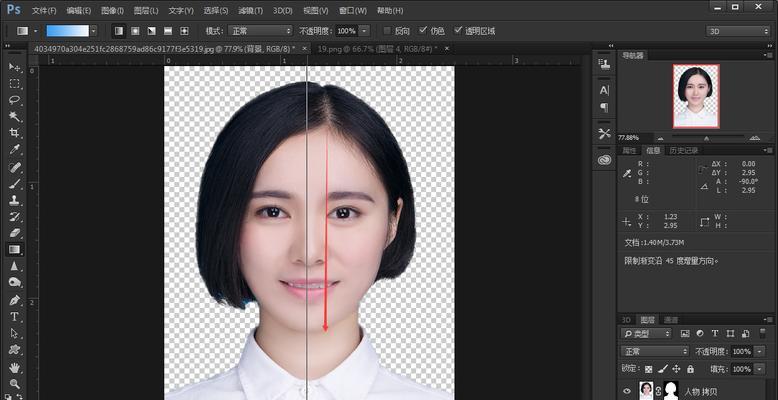The height and width of the screenshot is (400, 778).
Task: Open the 3D workspace switcher dropdown
Action: 738,31
